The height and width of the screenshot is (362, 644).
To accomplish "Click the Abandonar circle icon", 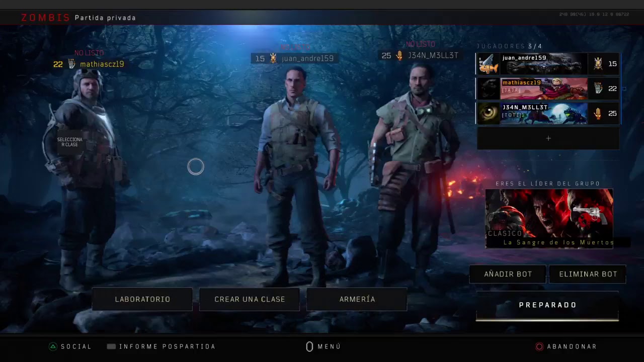I will pyautogui.click(x=539, y=346).
